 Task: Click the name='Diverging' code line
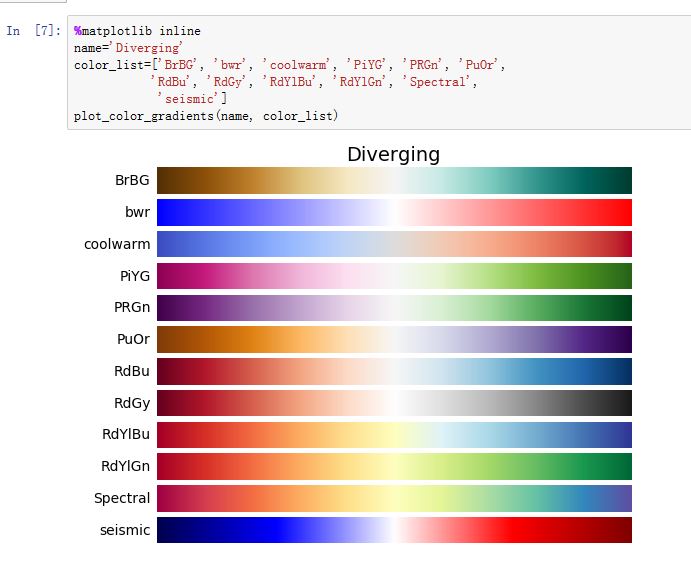click(128, 48)
